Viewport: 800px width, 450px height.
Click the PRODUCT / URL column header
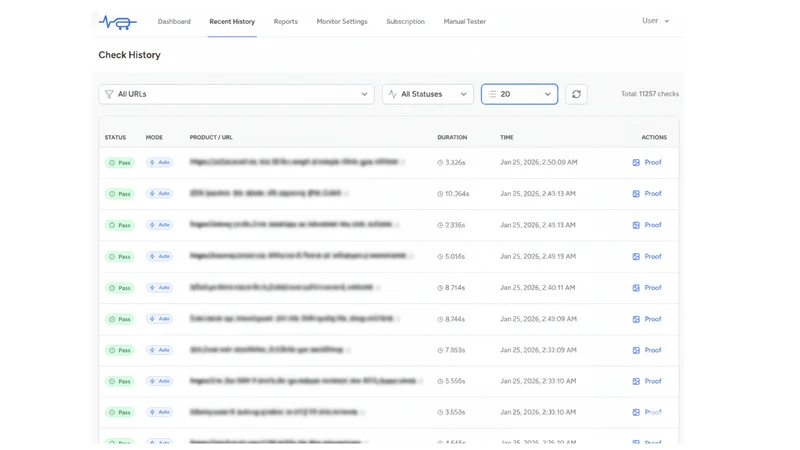pyautogui.click(x=211, y=137)
